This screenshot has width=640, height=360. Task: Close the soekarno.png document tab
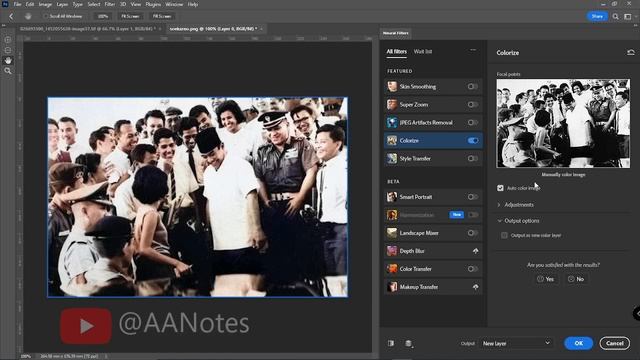click(x=261, y=29)
